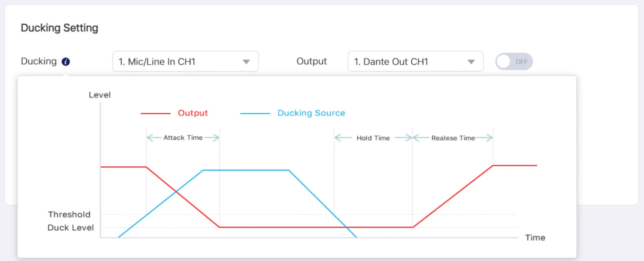Click the blue Ducking Source legend line
The image size is (644, 261).
pos(255,113)
